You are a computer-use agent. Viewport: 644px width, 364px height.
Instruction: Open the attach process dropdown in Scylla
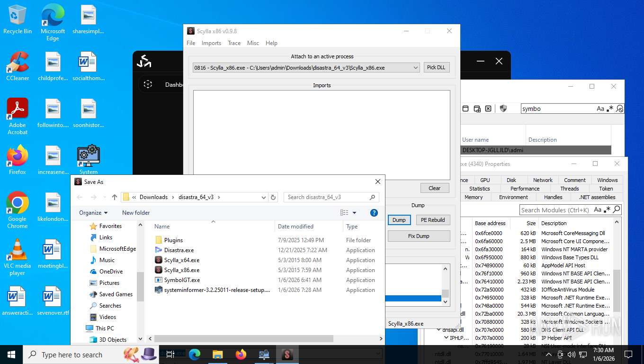[415, 68]
